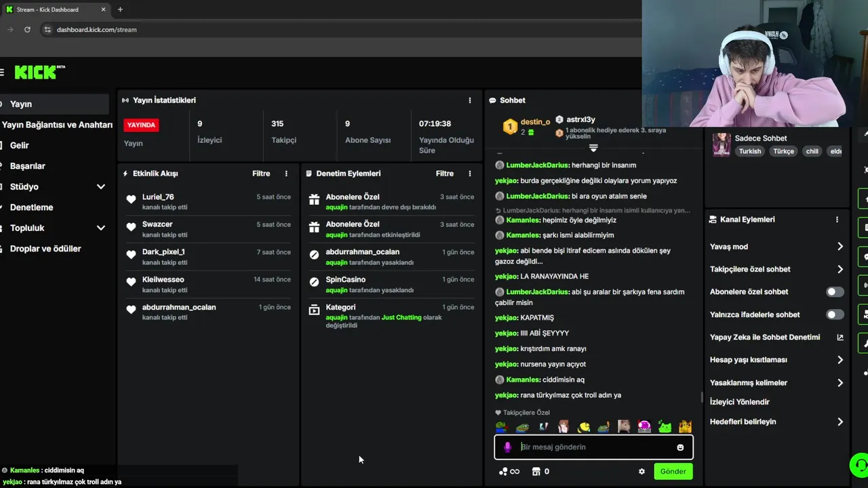Open Filtre in Etkinlik Akışı panel
Image resolution: width=868 pixels, height=488 pixels.
tap(261, 174)
